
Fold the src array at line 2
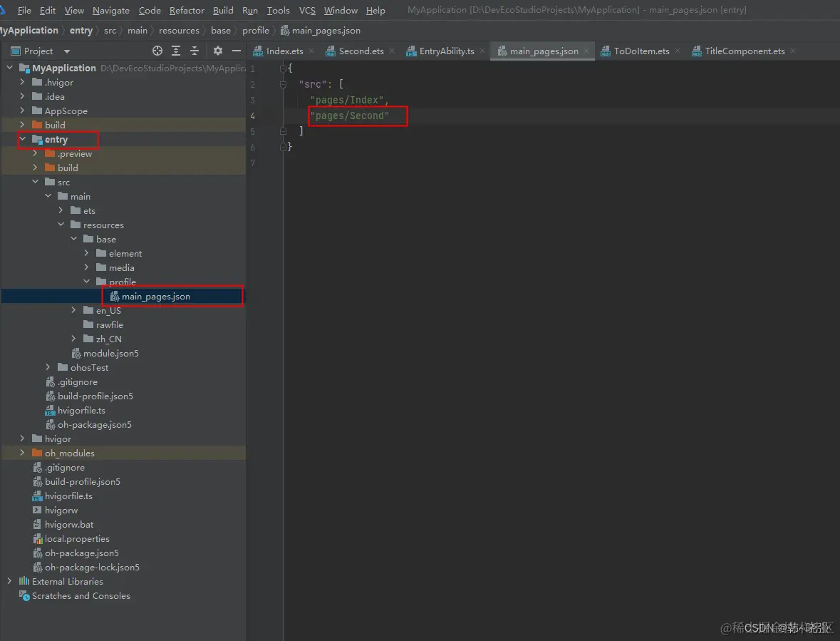283,84
